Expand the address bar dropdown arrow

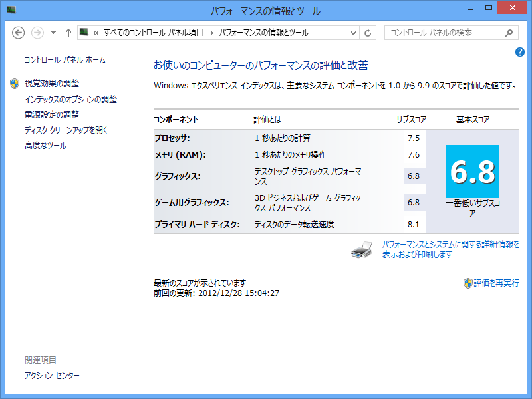[x=353, y=32]
